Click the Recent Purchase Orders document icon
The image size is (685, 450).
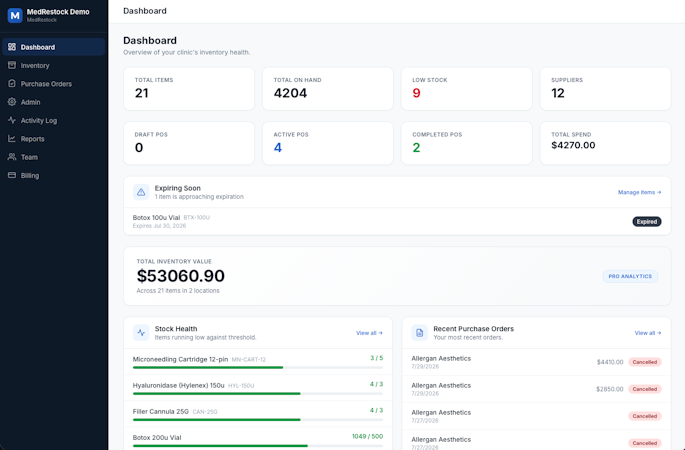(419, 333)
